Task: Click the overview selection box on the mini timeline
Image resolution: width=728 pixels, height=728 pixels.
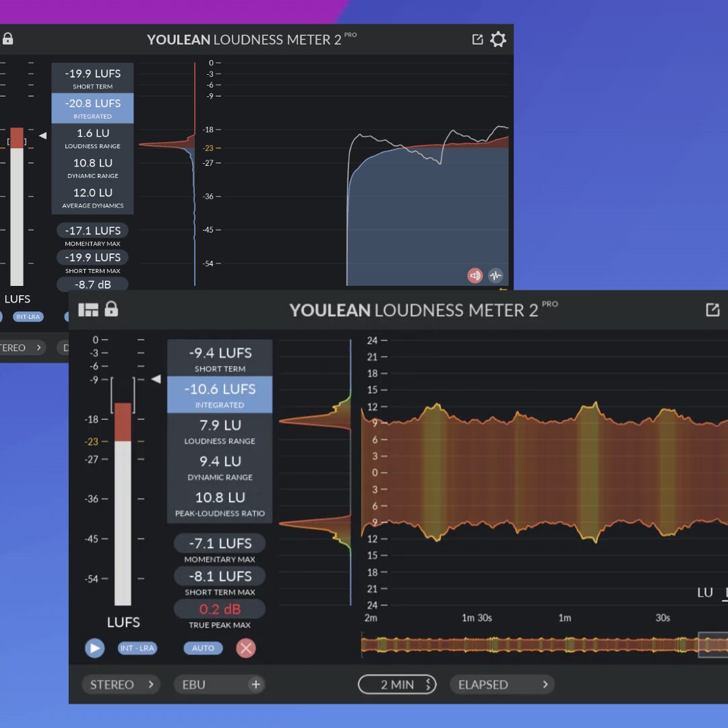Action: pyautogui.click(x=713, y=644)
